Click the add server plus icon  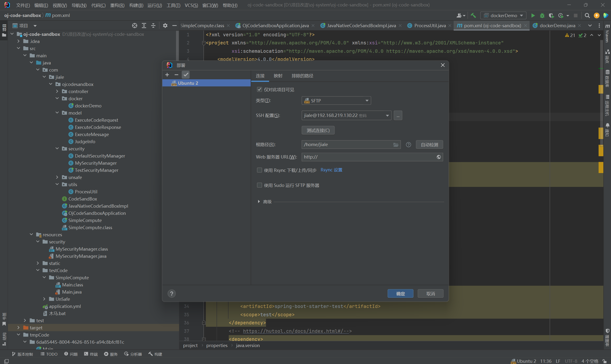pos(167,74)
